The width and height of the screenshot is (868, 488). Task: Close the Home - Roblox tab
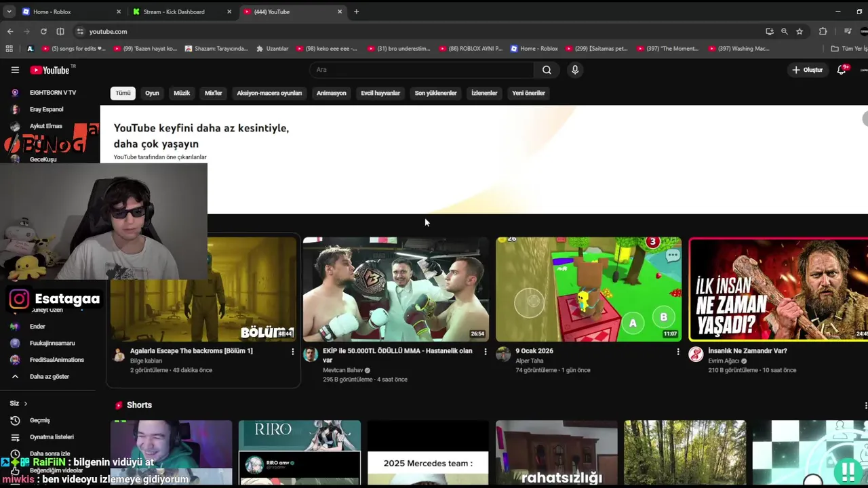119,12
